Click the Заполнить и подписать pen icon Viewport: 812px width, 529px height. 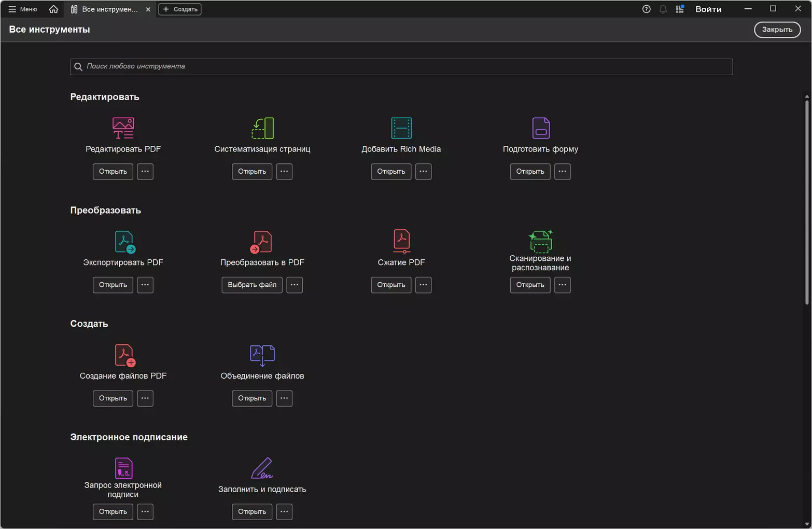(262, 468)
